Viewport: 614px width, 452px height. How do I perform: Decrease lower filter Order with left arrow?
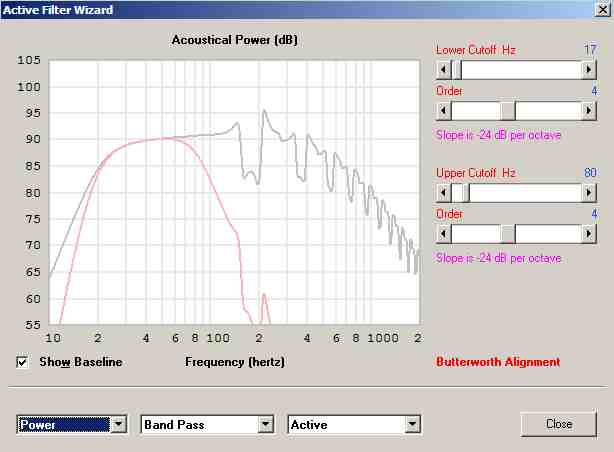tap(443, 111)
